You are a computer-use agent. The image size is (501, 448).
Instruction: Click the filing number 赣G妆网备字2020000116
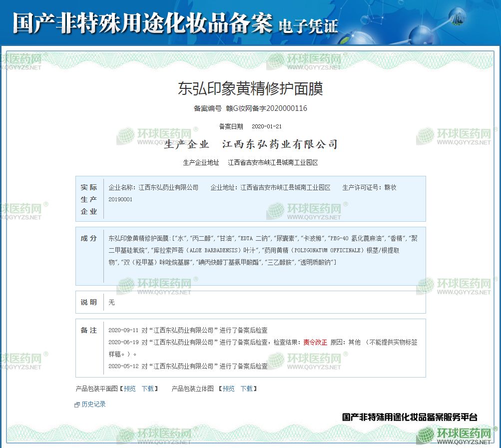point(266,108)
